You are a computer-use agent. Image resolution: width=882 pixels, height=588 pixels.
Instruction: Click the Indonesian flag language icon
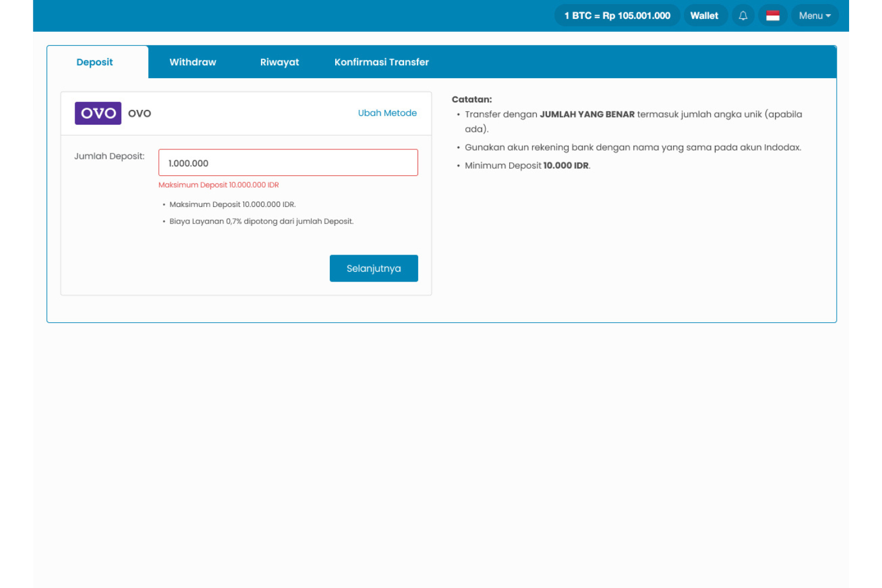tap(773, 16)
